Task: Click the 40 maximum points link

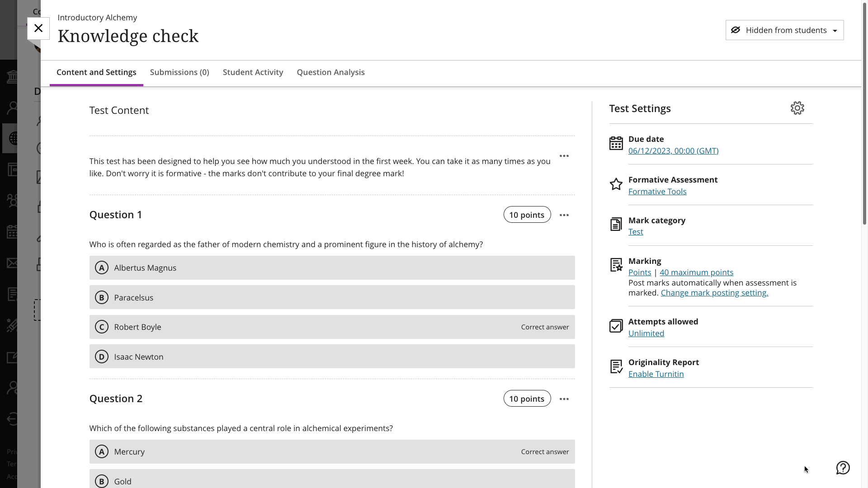Action: click(696, 272)
